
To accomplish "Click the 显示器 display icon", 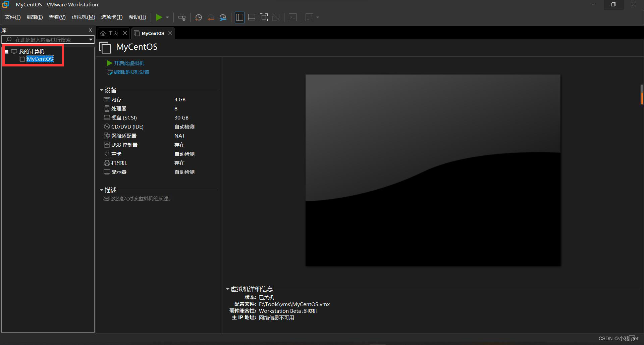I will point(107,172).
